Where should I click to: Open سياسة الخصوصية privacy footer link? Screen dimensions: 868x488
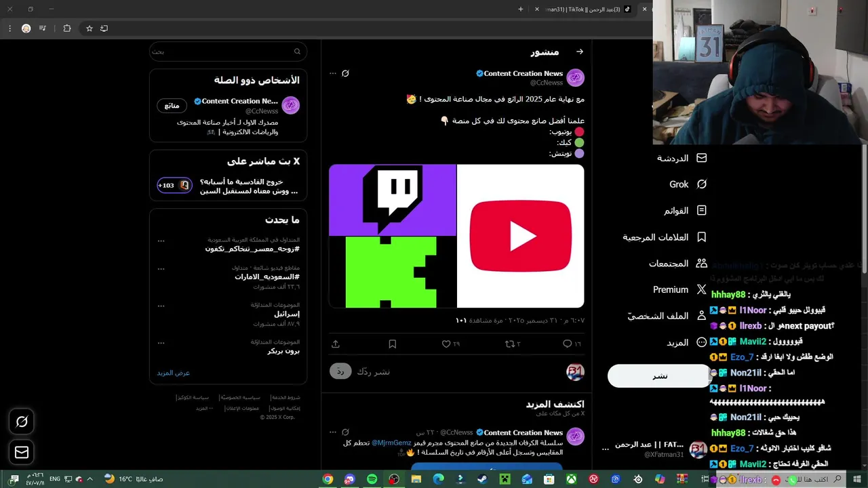241,398
